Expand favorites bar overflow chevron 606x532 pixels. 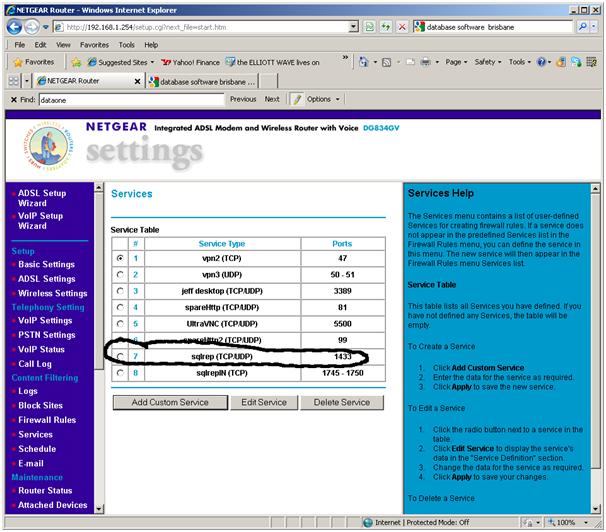(x=345, y=58)
